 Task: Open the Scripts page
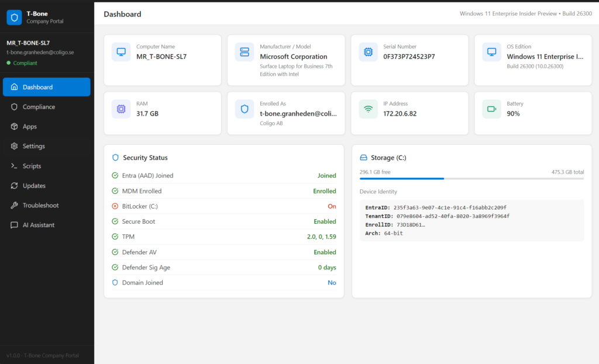click(x=32, y=166)
